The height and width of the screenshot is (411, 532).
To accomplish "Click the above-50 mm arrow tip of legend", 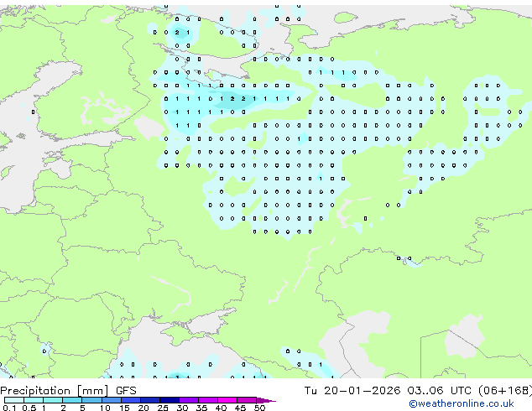I will pyautogui.click(x=266, y=400).
